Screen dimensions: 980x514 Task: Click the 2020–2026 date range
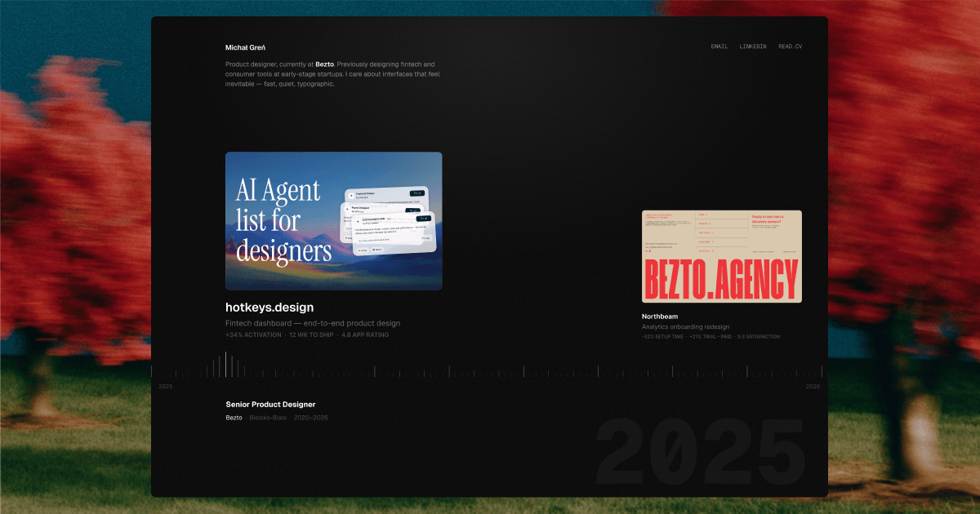[x=310, y=418]
